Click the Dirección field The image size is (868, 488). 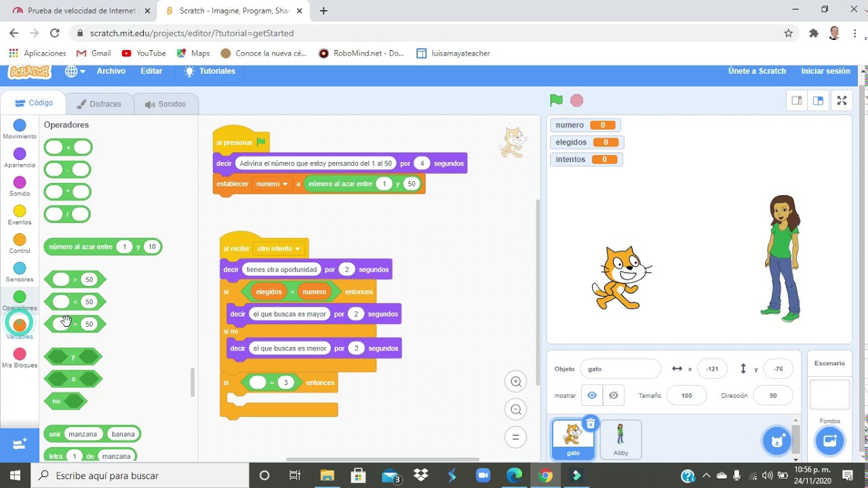coord(773,395)
